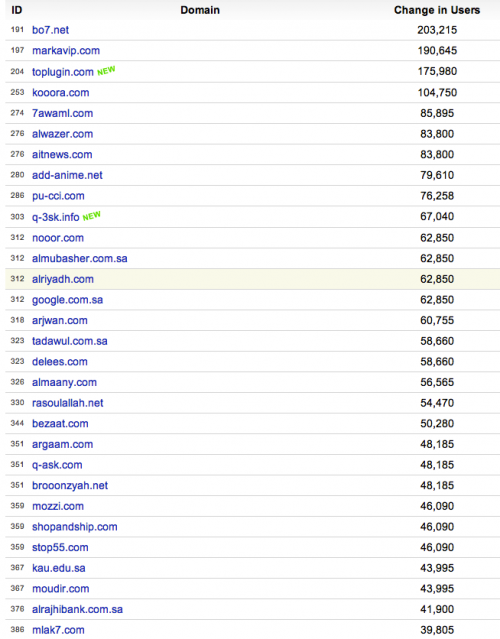Click the highlighted alriyadh.com link
Viewport: 500px width, 639px height.
tap(63, 279)
